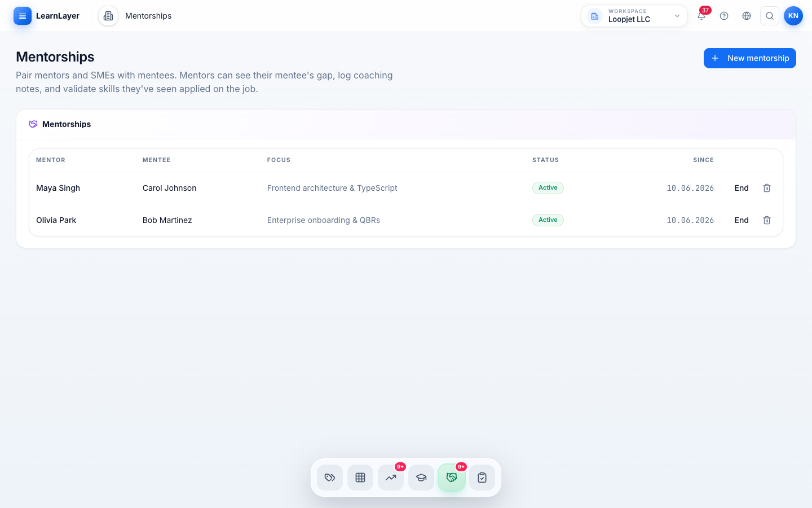Click Enterprise onboarding & QBRs focus

(x=324, y=220)
